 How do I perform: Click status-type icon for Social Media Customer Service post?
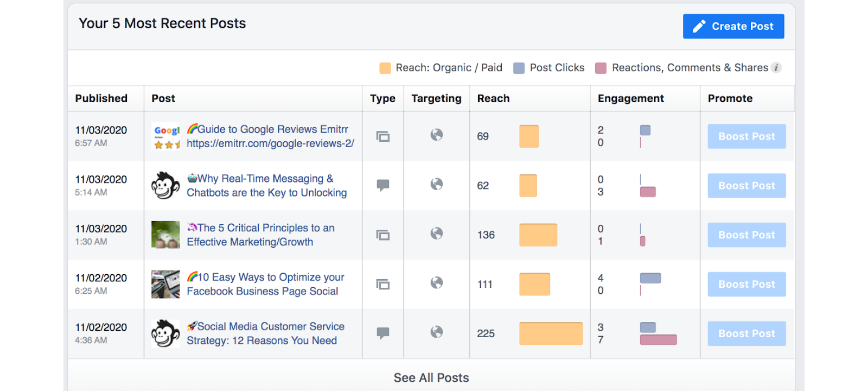click(383, 333)
